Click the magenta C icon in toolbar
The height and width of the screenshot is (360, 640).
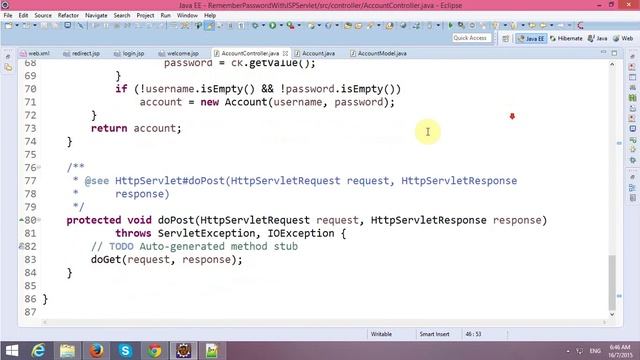581,26
